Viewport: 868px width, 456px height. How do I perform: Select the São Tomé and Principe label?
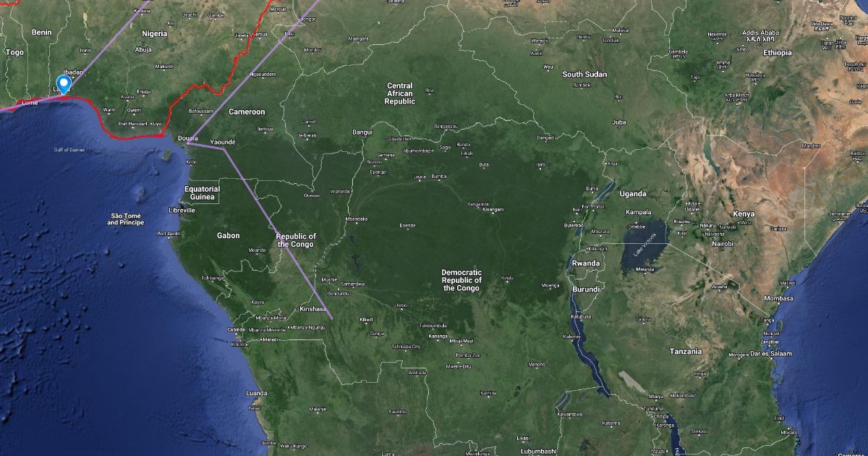pos(125,219)
